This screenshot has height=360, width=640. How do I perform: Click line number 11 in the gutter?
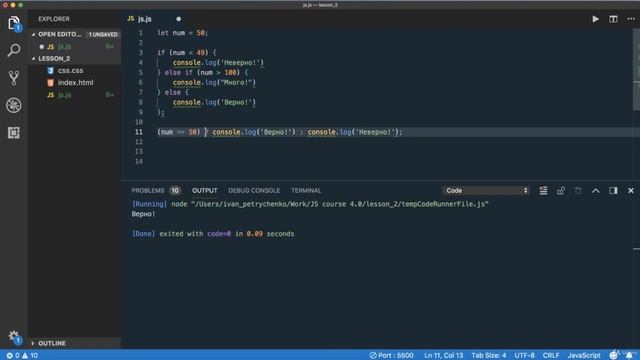(139, 132)
